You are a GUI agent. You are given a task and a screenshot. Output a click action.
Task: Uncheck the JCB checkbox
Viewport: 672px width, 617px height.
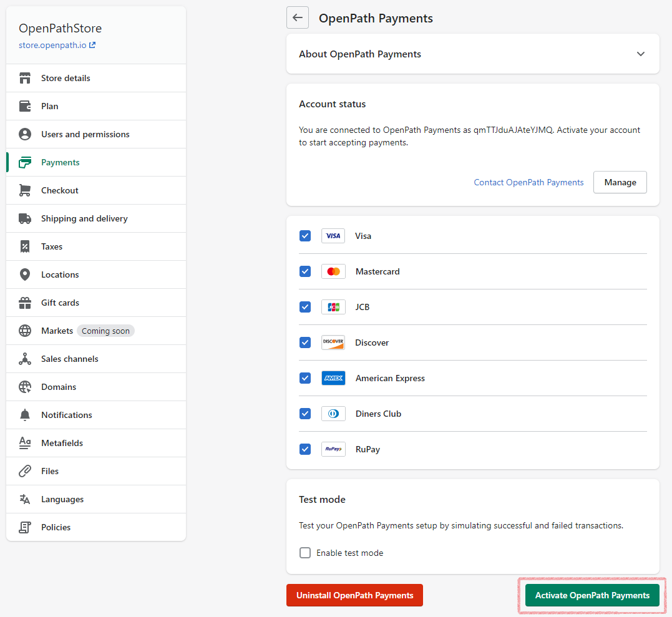coord(305,307)
